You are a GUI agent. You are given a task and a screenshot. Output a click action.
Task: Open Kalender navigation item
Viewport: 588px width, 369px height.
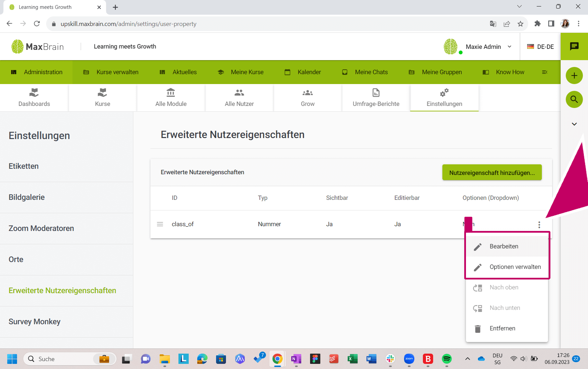[303, 72]
